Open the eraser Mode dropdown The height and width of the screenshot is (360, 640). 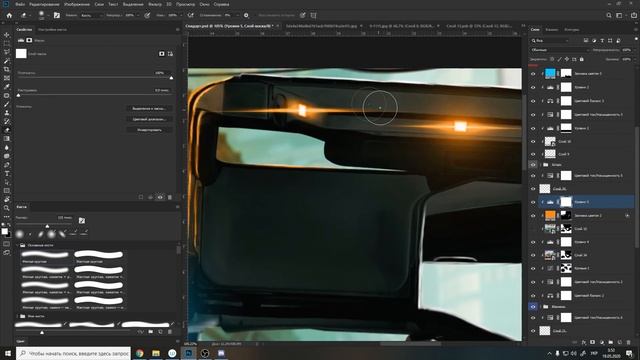[x=91, y=15]
